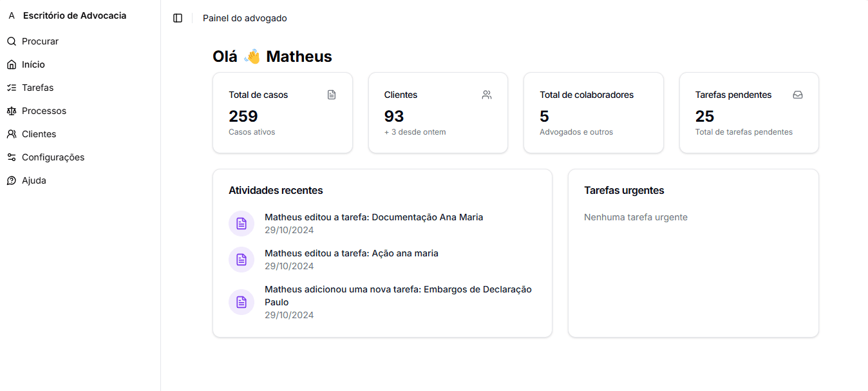Open the Painel do advogado breadcrumb

245,17
